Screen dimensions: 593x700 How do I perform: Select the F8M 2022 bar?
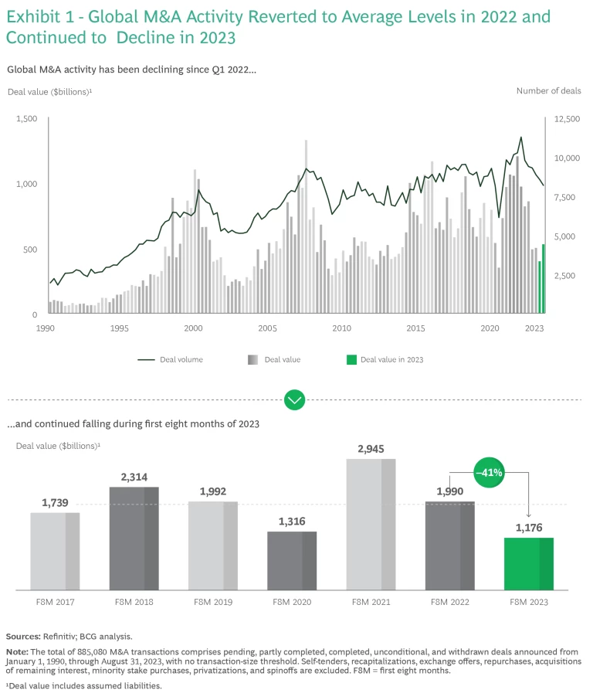click(x=450, y=545)
